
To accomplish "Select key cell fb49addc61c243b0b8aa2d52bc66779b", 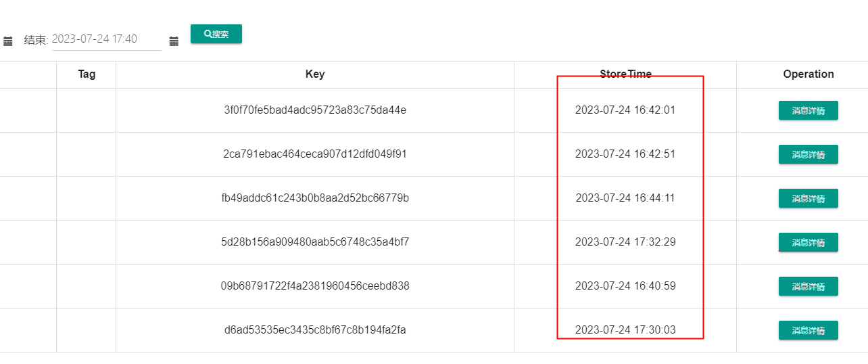I will [315, 198].
